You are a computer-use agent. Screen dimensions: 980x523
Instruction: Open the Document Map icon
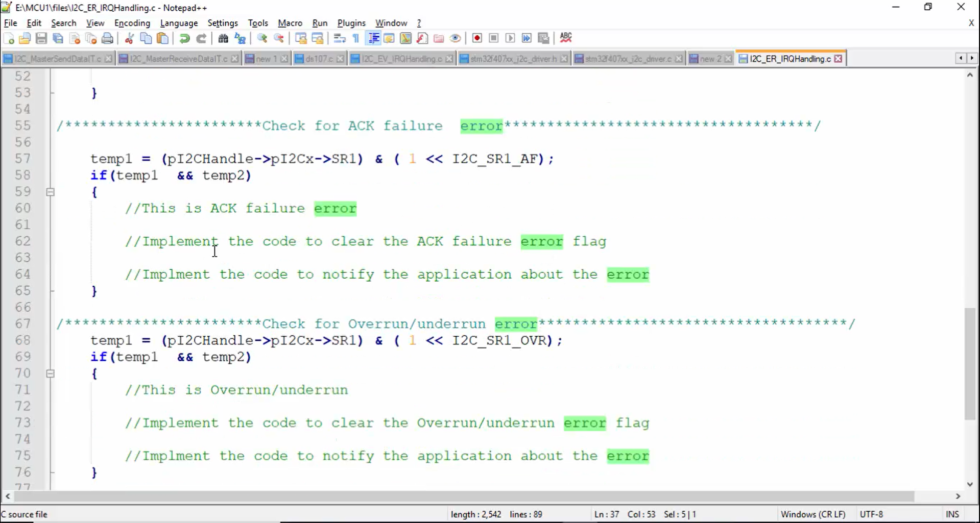[405, 38]
